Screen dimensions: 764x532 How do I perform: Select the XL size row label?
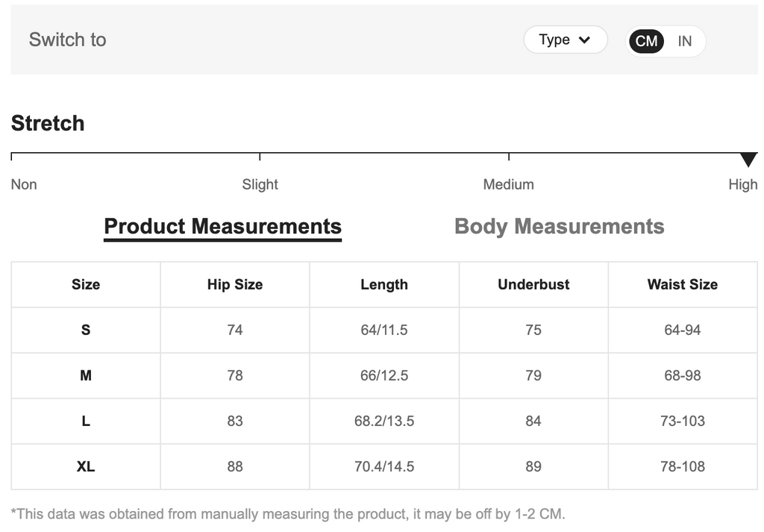click(x=86, y=466)
